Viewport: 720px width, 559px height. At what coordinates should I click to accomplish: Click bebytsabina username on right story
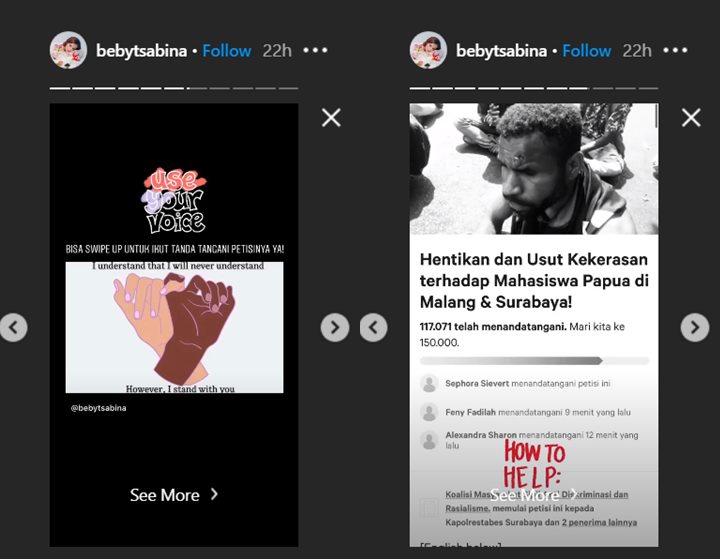coord(501,51)
